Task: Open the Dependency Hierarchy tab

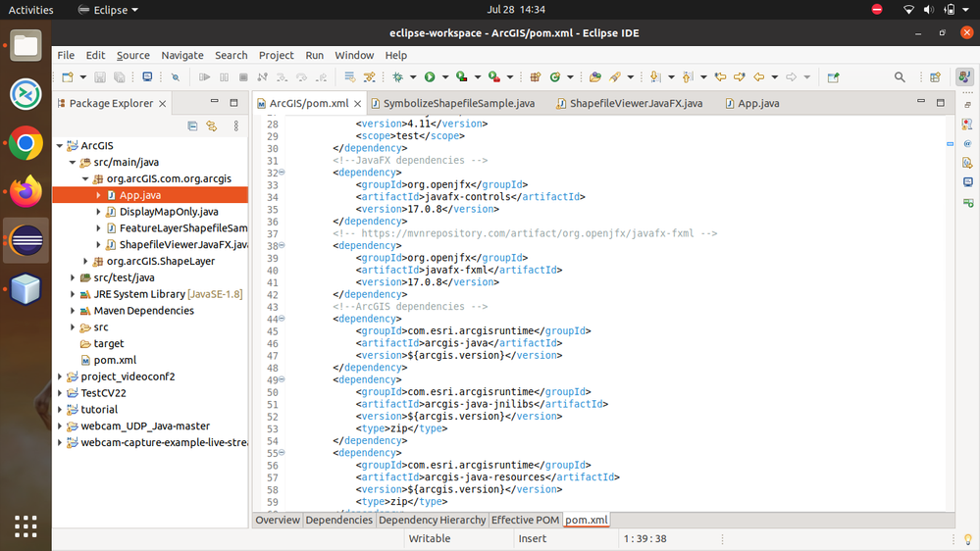Action: (x=432, y=520)
